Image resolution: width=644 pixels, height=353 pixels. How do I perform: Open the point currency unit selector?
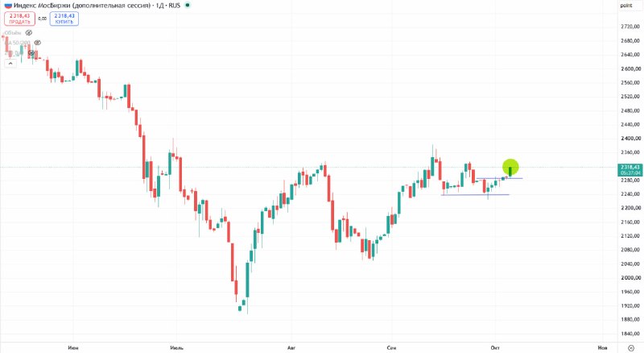pyautogui.click(x=626, y=6)
